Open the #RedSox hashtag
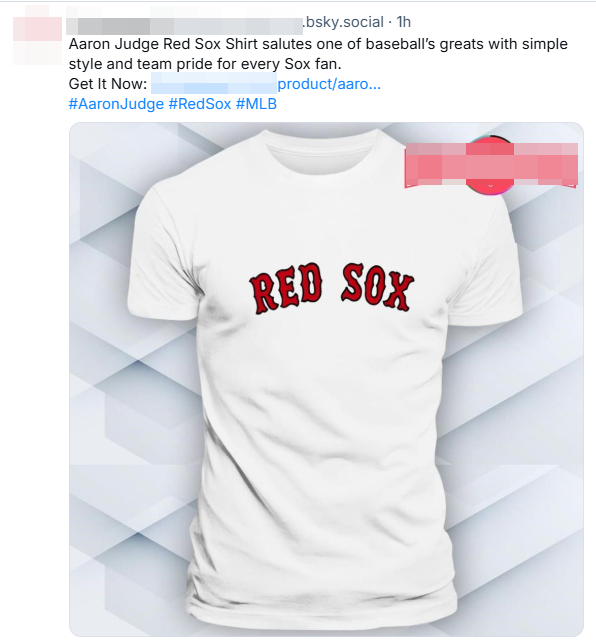596x643 pixels. [200, 104]
